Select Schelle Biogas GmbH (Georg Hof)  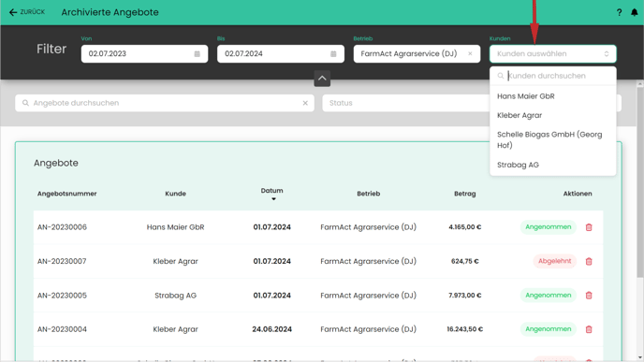[x=553, y=140]
